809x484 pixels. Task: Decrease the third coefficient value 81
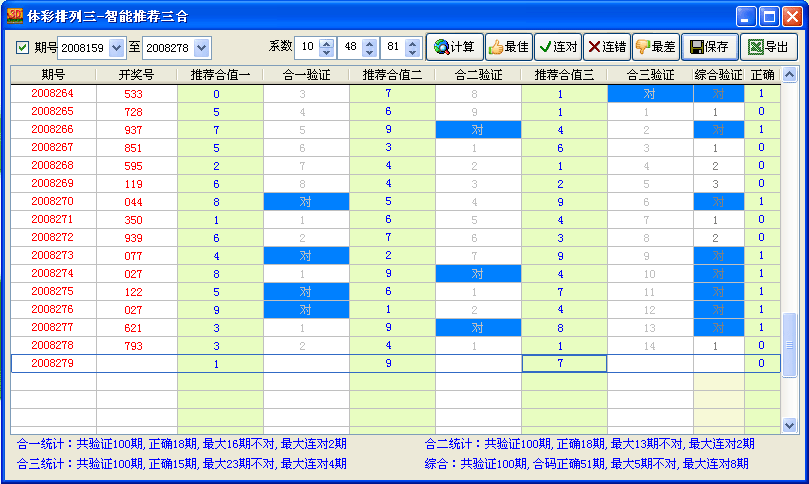(x=413, y=52)
